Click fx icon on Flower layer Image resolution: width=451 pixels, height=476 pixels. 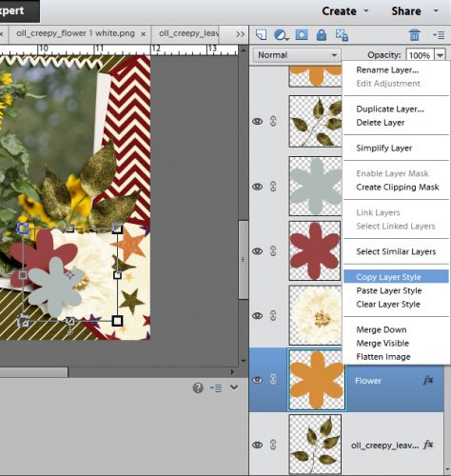point(428,380)
